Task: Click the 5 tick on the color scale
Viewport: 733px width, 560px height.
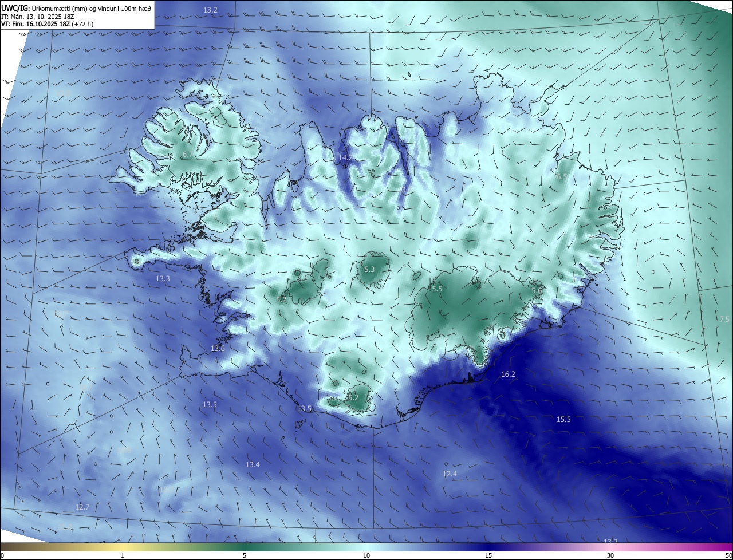Action: point(245,555)
